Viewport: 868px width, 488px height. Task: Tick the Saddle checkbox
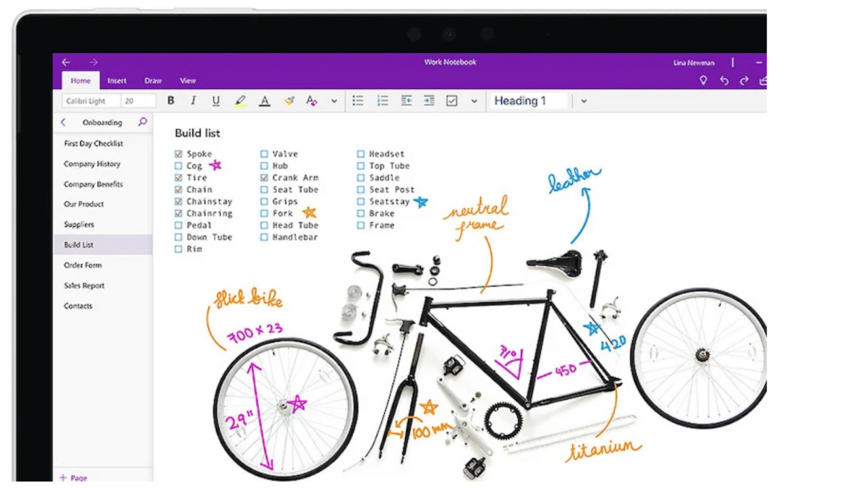click(x=361, y=178)
